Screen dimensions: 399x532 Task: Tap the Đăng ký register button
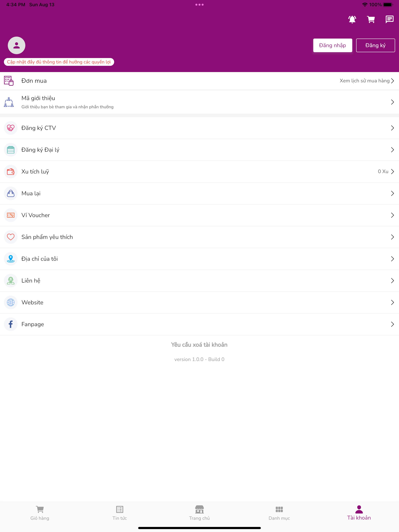coord(375,45)
